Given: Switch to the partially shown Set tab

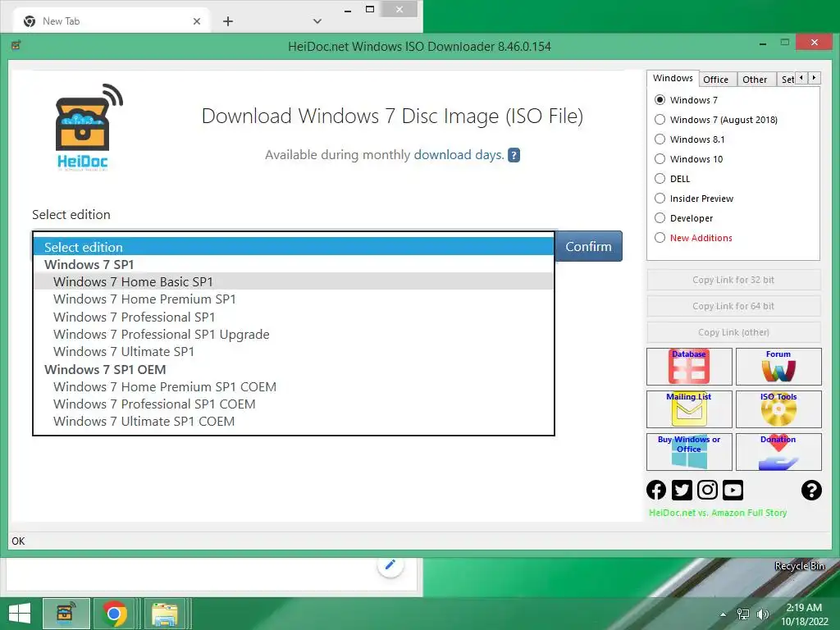Looking at the screenshot, I should 787,80.
